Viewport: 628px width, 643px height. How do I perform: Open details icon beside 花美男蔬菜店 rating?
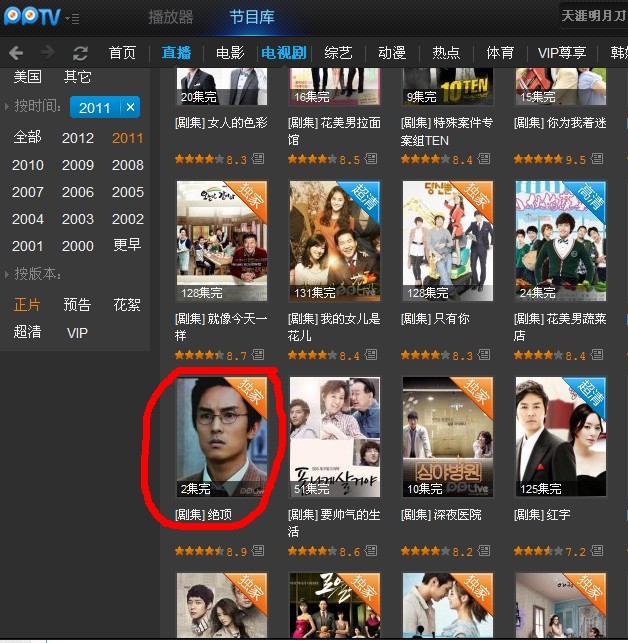click(597, 354)
